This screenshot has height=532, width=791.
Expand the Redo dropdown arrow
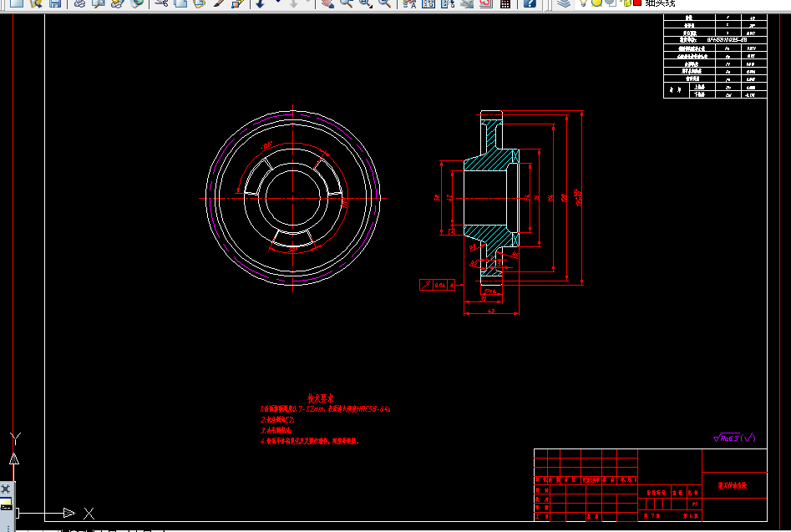[308, 3]
